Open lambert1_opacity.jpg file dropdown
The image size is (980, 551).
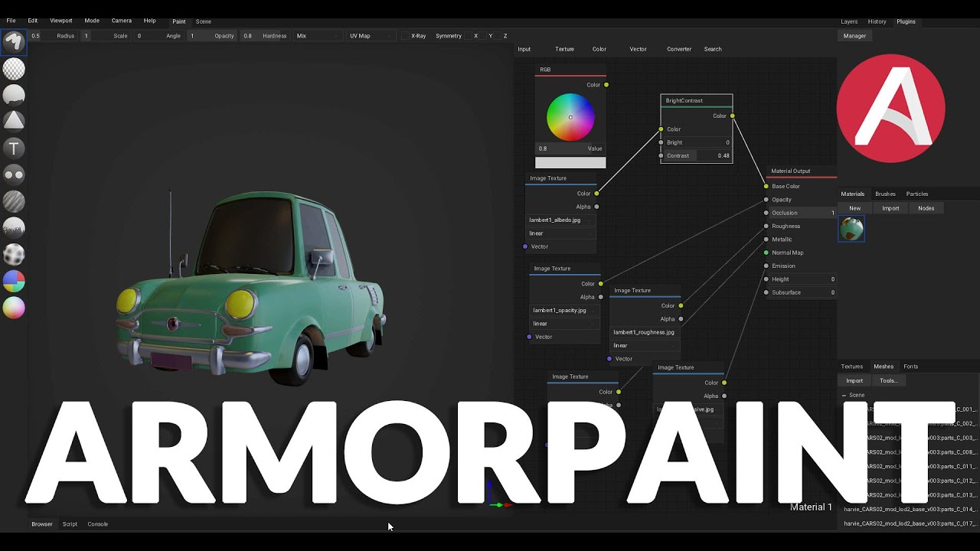pyautogui.click(x=565, y=310)
